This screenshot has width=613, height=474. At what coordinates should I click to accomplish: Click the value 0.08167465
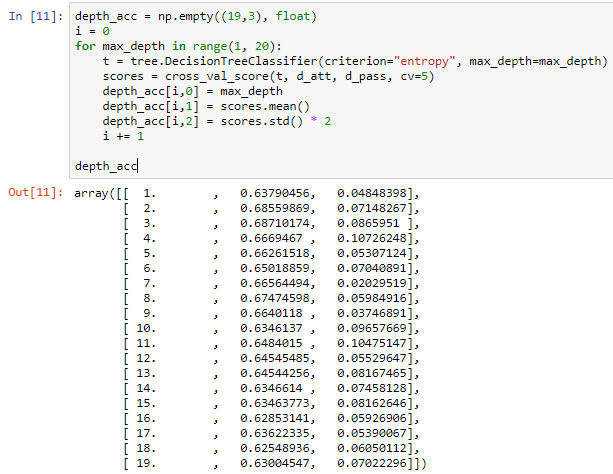click(x=372, y=373)
